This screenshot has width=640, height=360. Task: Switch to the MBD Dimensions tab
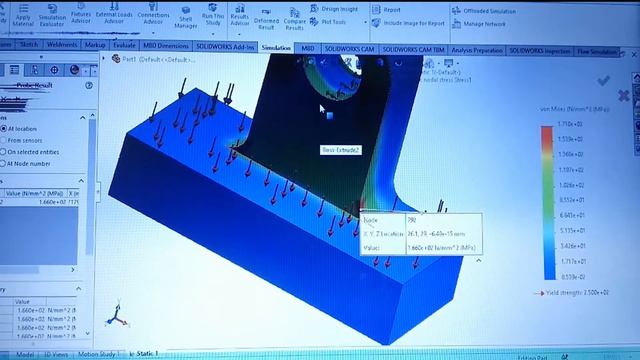(166, 46)
